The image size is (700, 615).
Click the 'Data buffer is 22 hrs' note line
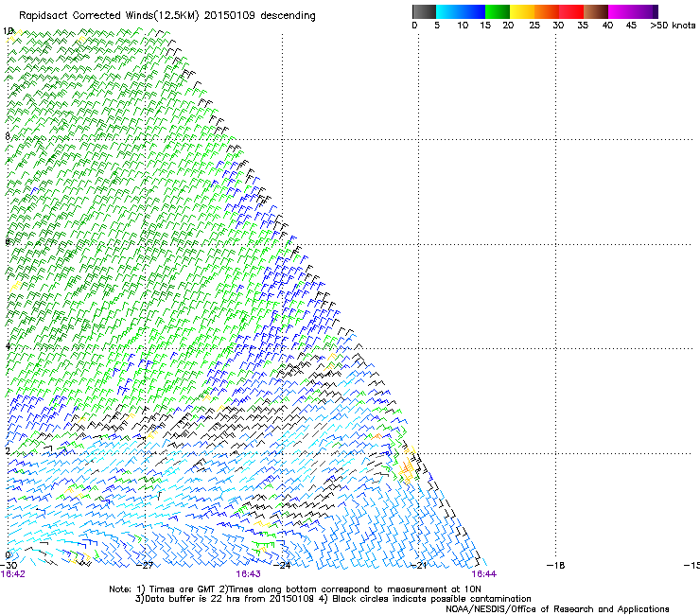[333, 599]
